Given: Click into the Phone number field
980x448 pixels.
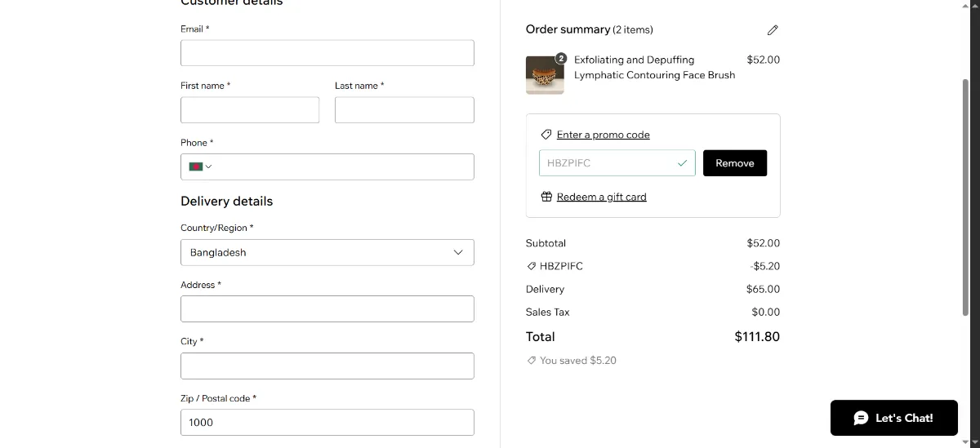Looking at the screenshot, I should (343, 166).
